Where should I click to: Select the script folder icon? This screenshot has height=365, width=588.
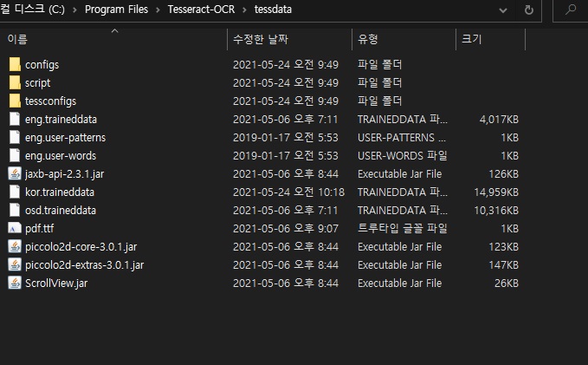pyautogui.click(x=15, y=82)
